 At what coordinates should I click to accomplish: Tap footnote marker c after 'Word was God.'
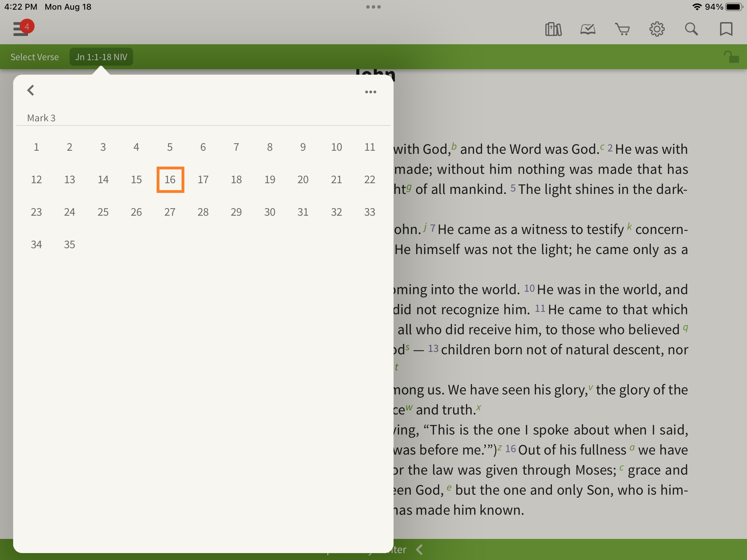[602, 147]
